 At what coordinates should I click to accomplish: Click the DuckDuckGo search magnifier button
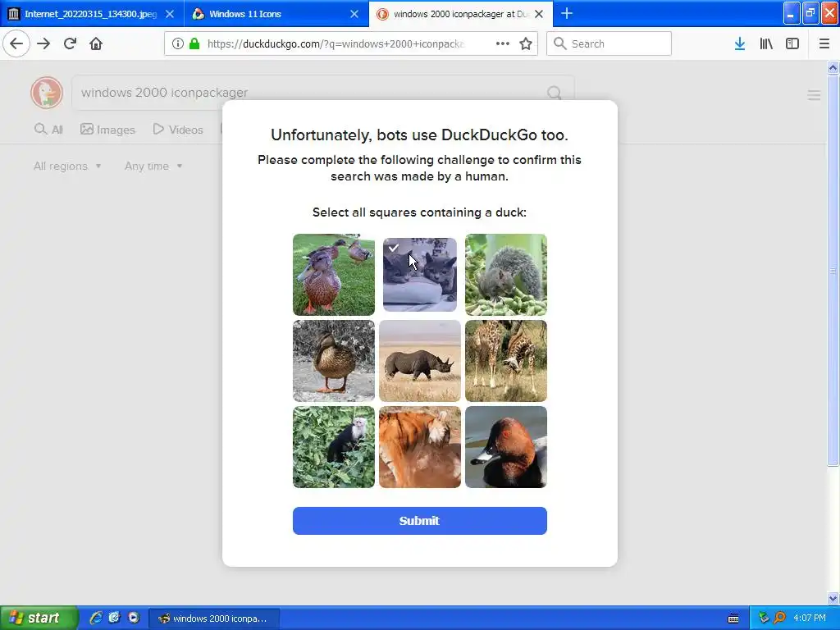(555, 94)
